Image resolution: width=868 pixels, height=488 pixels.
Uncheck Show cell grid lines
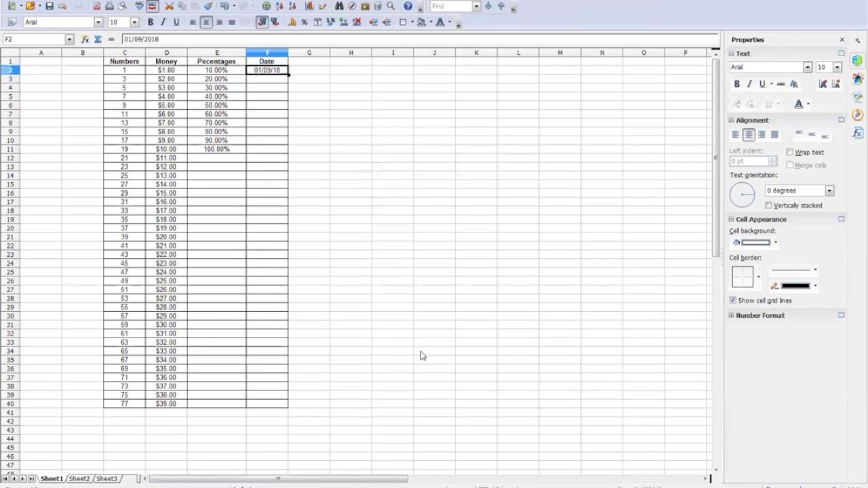click(x=733, y=300)
